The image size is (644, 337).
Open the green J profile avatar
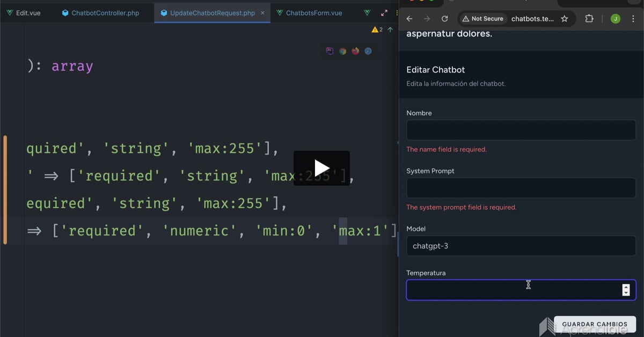(615, 19)
